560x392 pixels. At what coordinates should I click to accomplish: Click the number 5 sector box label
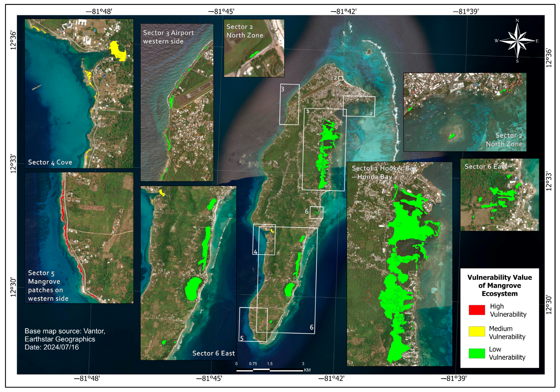point(242,338)
